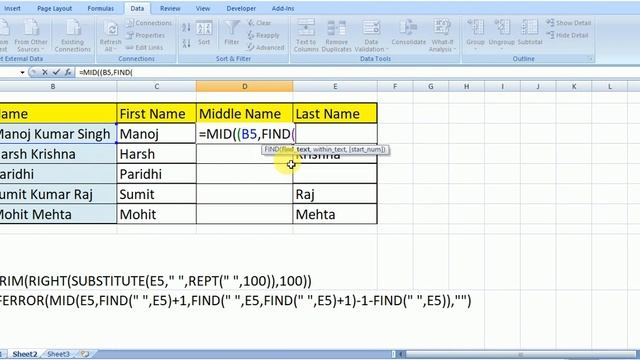Select column E header
The width and height of the screenshot is (640, 360).
point(335,86)
